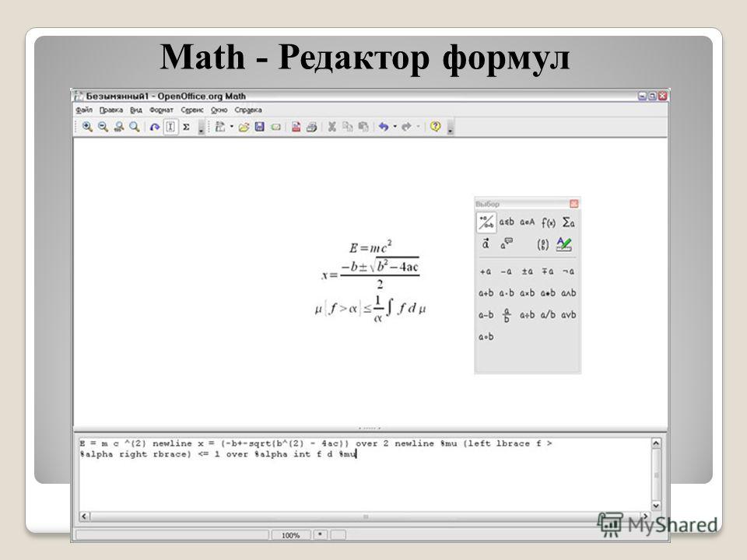Expand the New document dropdown arrow
The width and height of the screenshot is (747, 560).
click(232, 127)
